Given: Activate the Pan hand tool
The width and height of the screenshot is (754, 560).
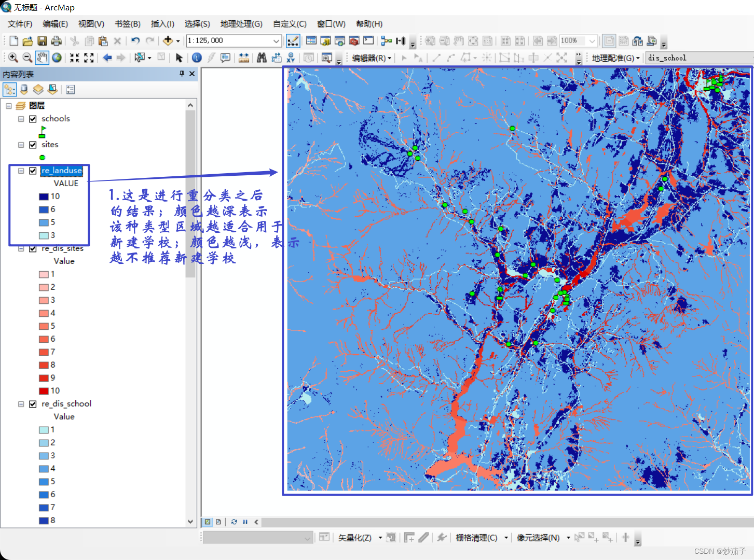Looking at the screenshot, I should [x=42, y=58].
